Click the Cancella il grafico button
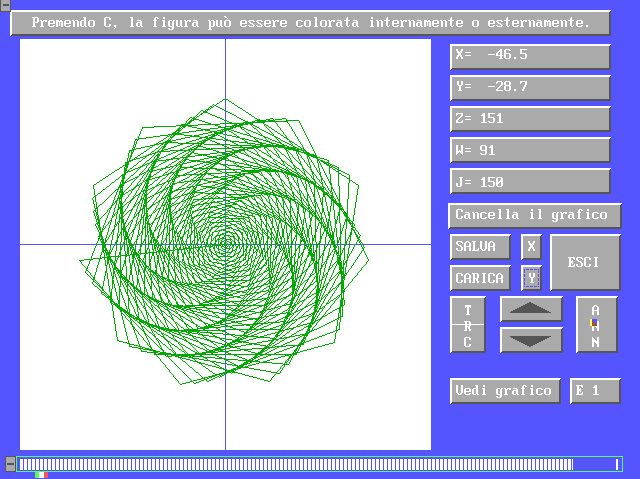 535,215
